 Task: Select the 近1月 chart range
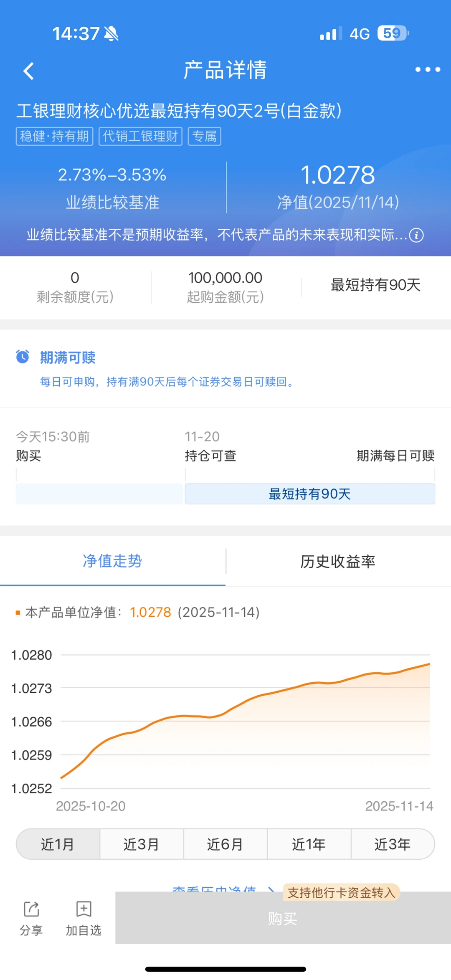[x=58, y=844]
